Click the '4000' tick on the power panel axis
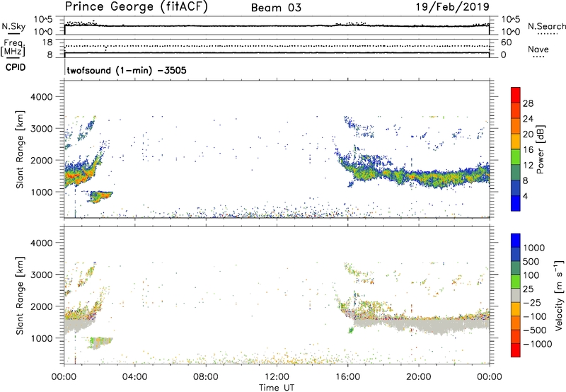The image size is (566, 392). [x=41, y=97]
